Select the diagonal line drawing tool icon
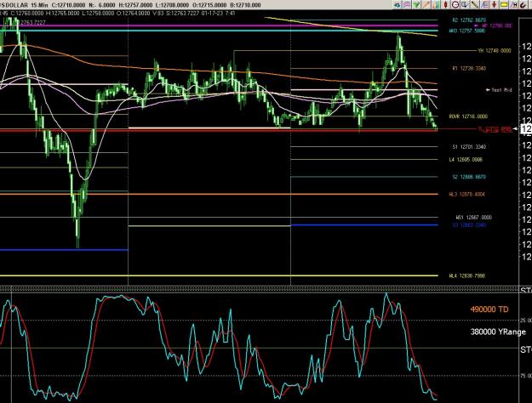Screen dimensions: 532x403 click(475, 5)
